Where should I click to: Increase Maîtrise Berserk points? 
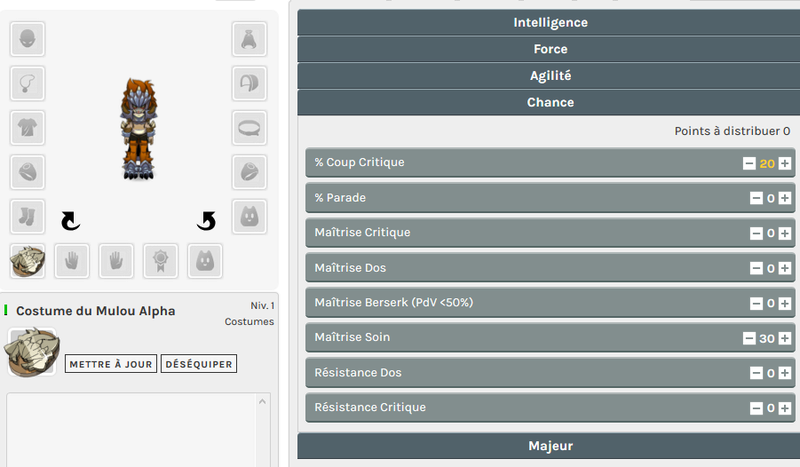point(785,303)
